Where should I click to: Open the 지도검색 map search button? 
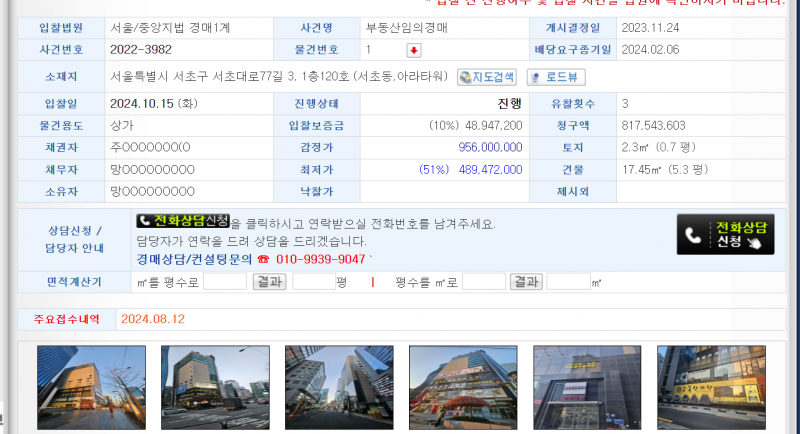pyautogui.click(x=487, y=77)
